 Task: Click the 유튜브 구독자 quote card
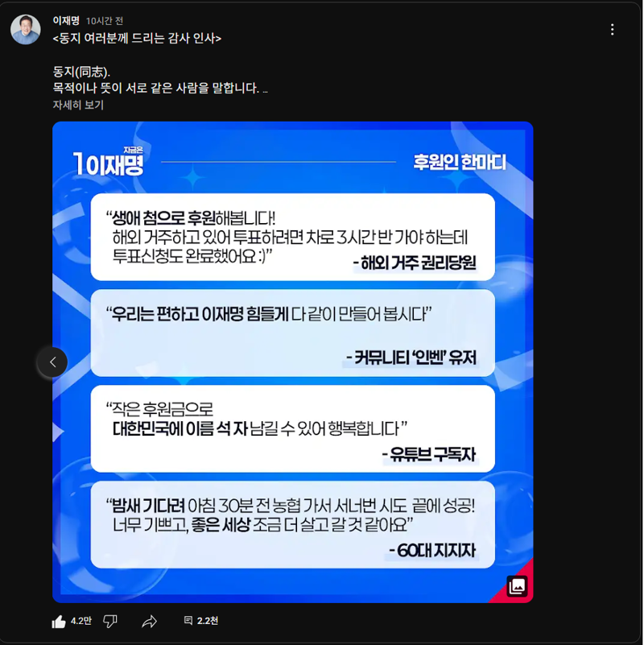(292, 429)
